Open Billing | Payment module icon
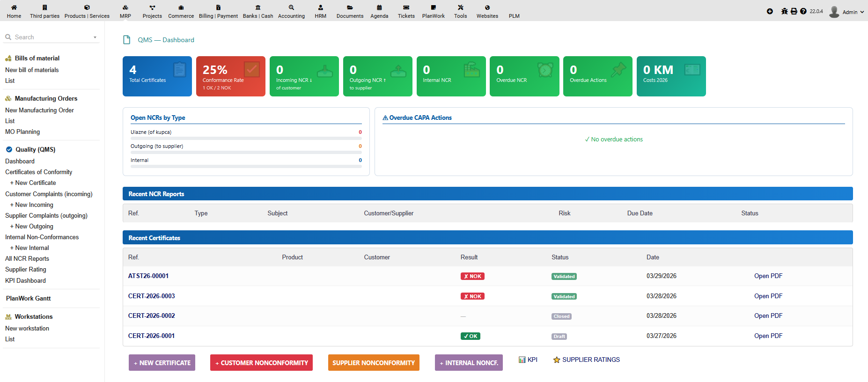868x382 pixels. pyautogui.click(x=218, y=7)
